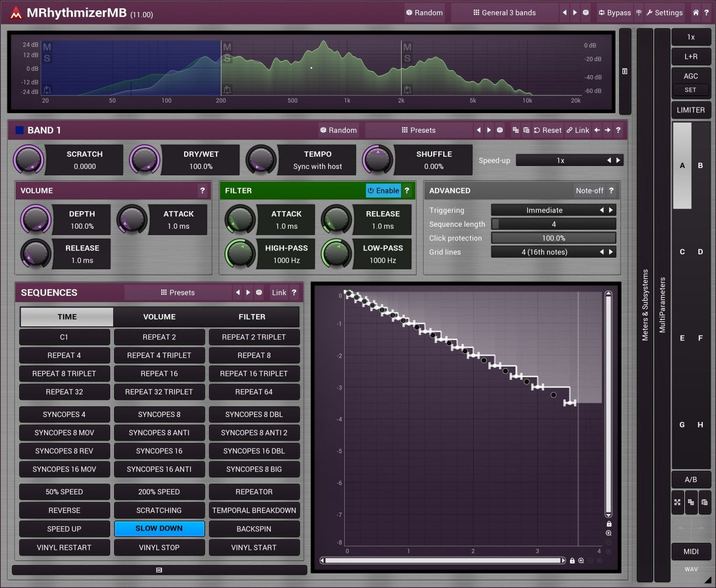The height and width of the screenshot is (588, 716).
Task: Click the Volume panel help question mark
Action: (x=202, y=191)
